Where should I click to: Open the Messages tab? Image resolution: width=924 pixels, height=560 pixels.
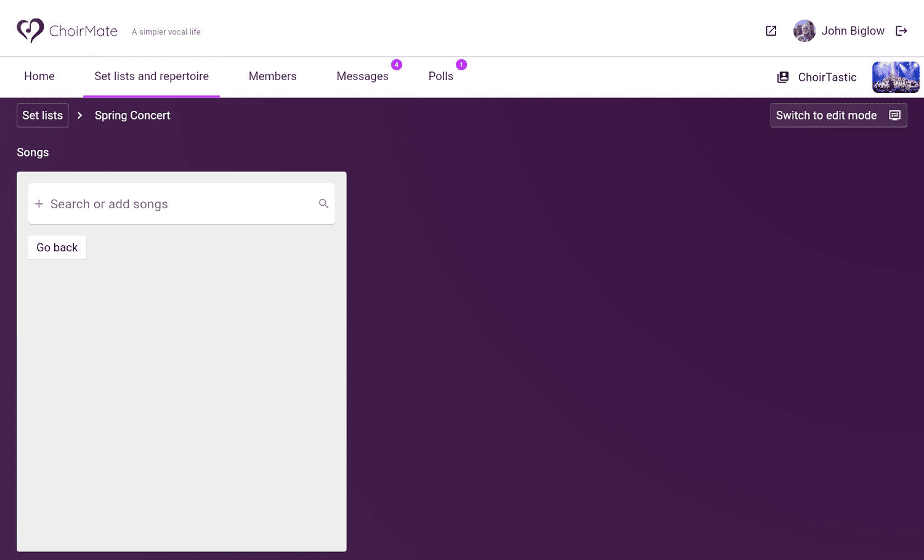(x=362, y=76)
